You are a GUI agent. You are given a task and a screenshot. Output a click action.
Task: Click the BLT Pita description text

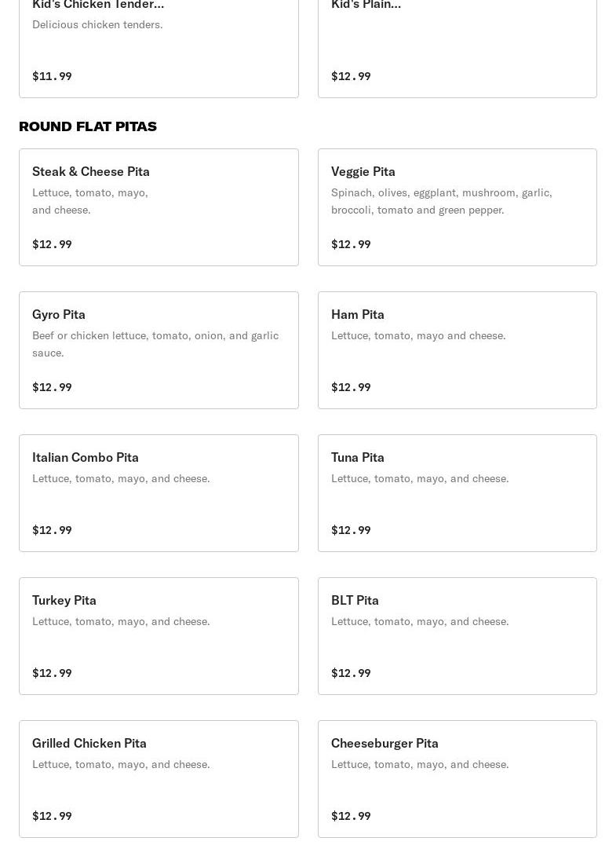pos(420,622)
